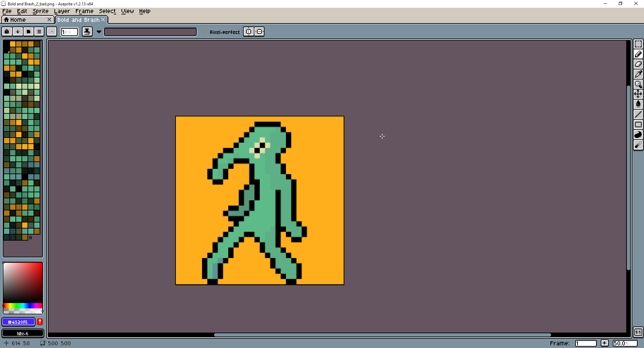The height and width of the screenshot is (348, 644).
Task: Open the Edit menu
Action: point(22,11)
